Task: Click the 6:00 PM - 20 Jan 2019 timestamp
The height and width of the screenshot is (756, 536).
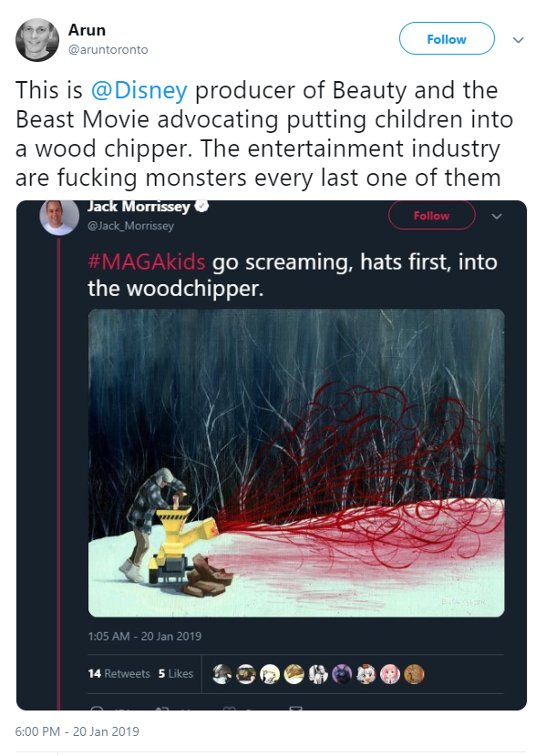Action: coord(77,731)
